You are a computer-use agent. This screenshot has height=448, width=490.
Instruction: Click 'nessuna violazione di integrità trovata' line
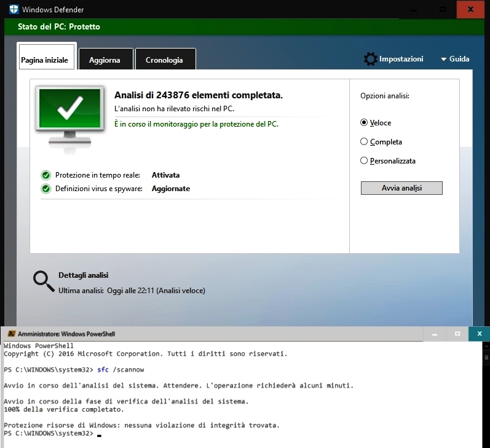(x=141, y=425)
